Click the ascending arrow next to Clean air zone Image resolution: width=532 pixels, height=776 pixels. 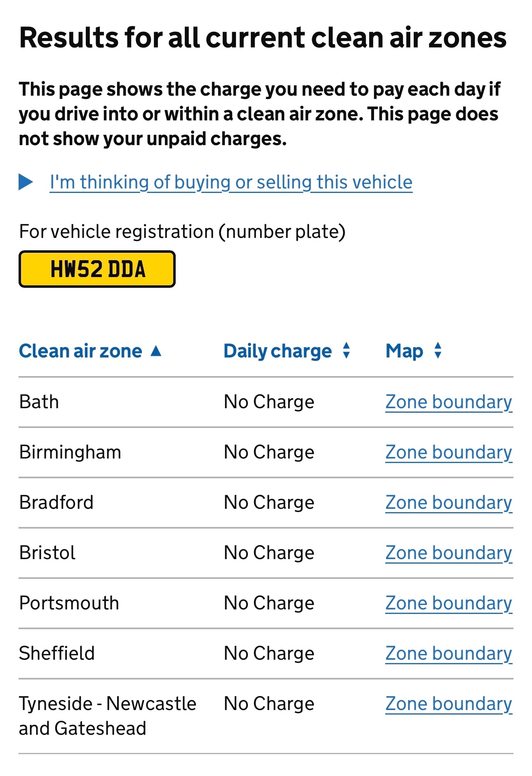pos(156,351)
